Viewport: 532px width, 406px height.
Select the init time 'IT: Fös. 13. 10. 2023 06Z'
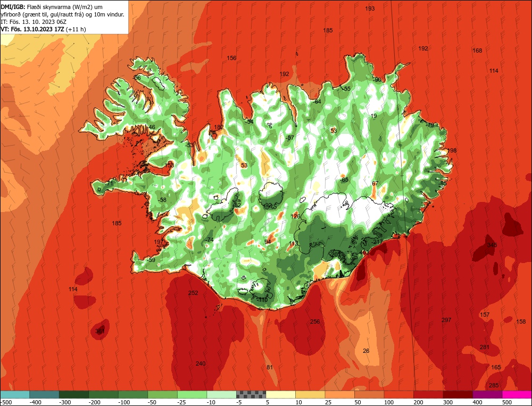(34, 22)
